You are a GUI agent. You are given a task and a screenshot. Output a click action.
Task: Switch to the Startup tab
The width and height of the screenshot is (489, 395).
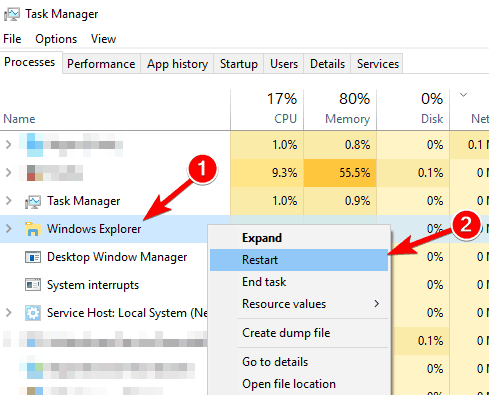(x=239, y=64)
